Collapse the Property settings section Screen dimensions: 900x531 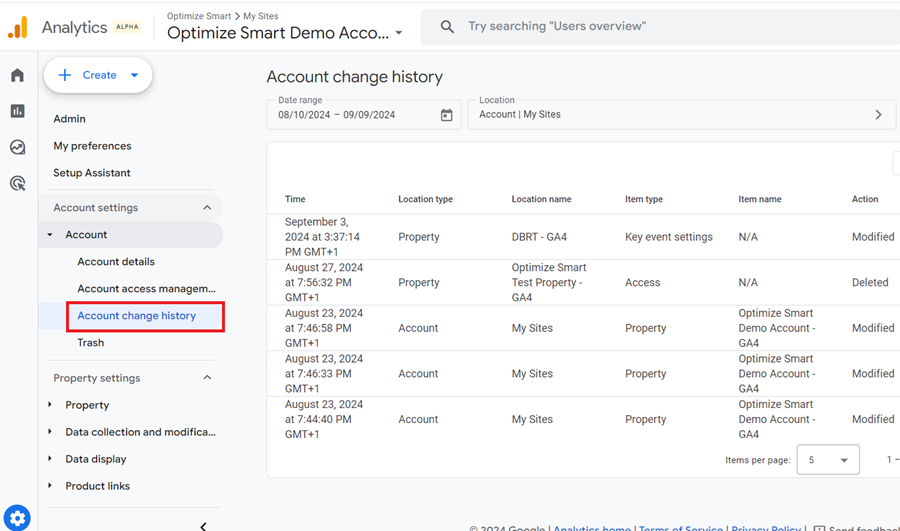tap(207, 378)
